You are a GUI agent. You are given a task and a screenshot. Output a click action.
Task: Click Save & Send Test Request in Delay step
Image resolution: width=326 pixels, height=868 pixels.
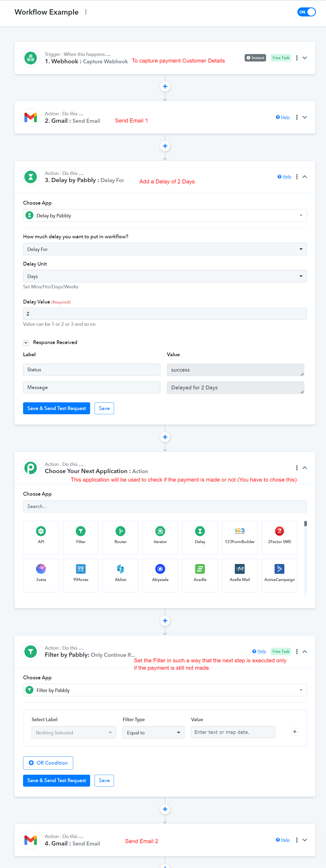(57, 408)
